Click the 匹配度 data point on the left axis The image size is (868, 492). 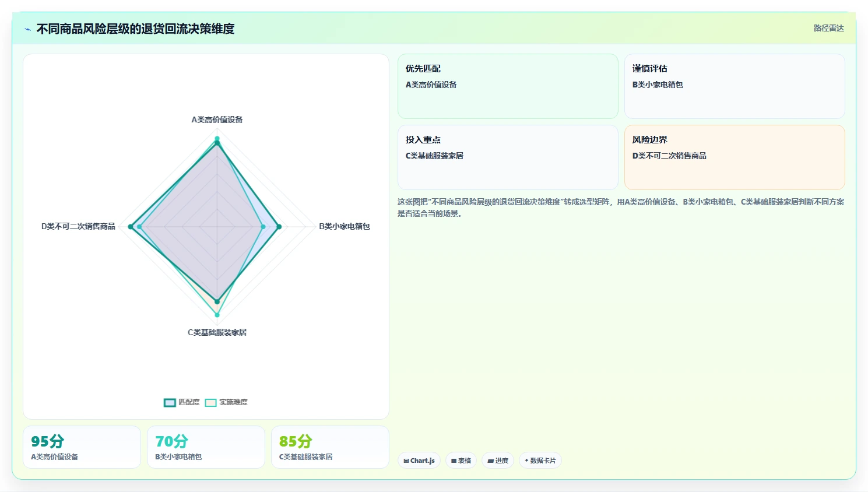[x=130, y=227]
